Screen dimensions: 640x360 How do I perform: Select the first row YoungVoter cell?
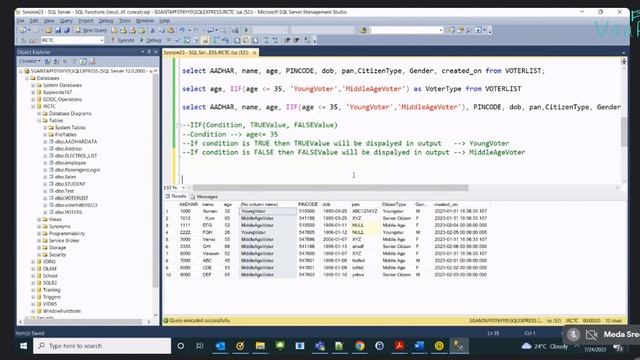tap(268, 211)
